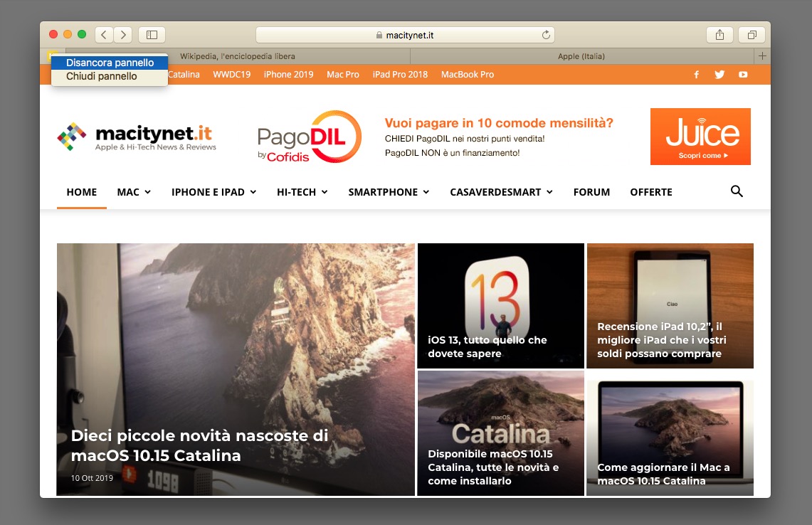Click the macitynet.it logo

137,137
